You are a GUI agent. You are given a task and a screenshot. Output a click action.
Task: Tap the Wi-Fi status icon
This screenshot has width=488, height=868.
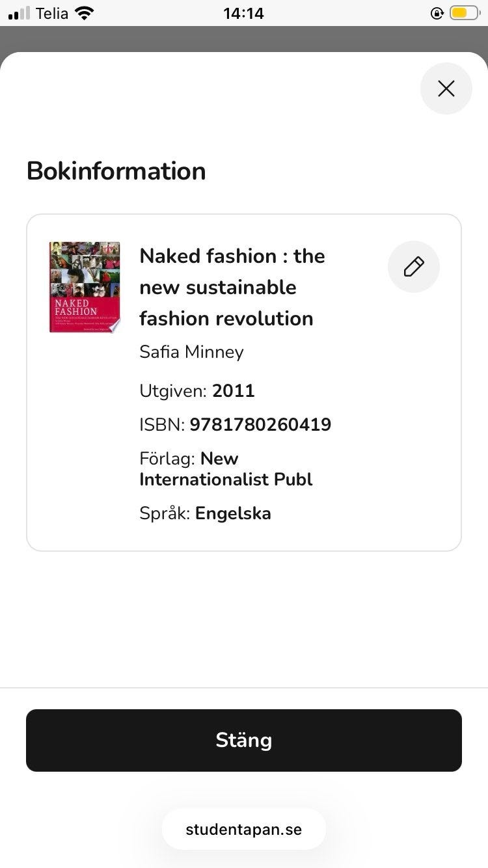(84, 13)
